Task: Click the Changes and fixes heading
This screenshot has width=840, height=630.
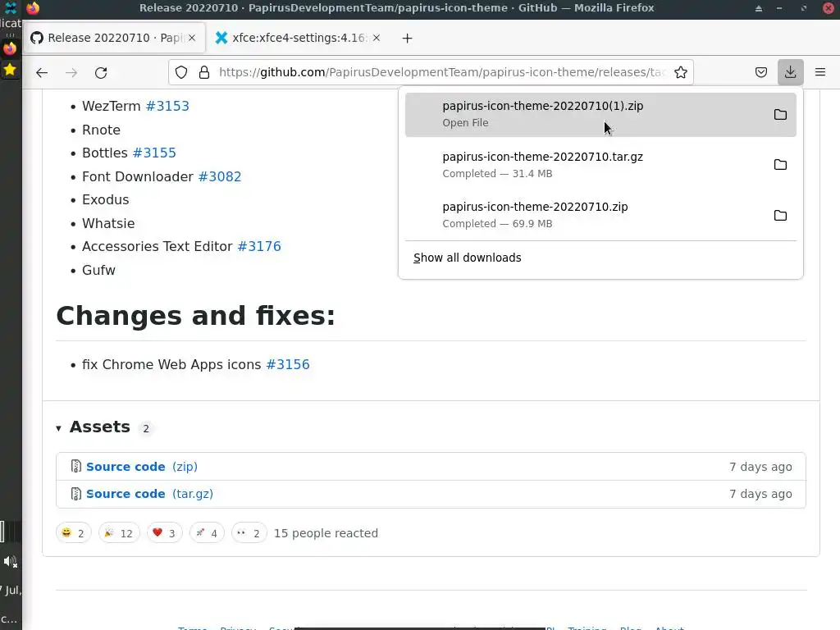Action: point(195,316)
